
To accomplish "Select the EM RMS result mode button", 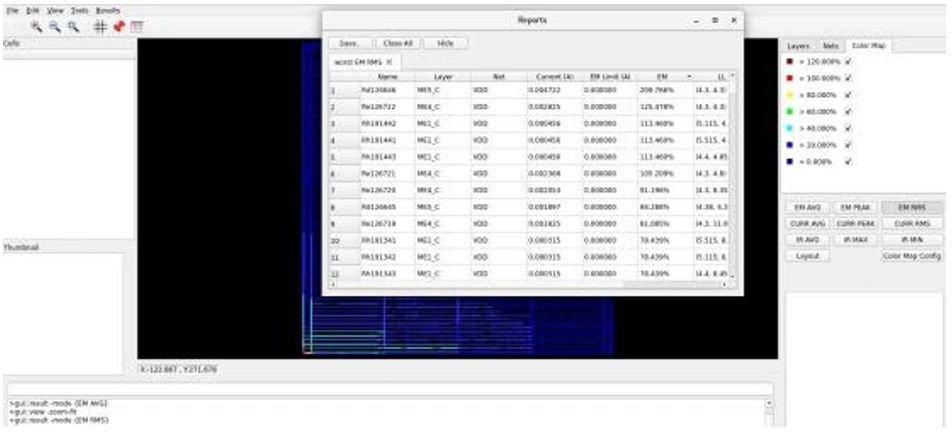I will [913, 208].
